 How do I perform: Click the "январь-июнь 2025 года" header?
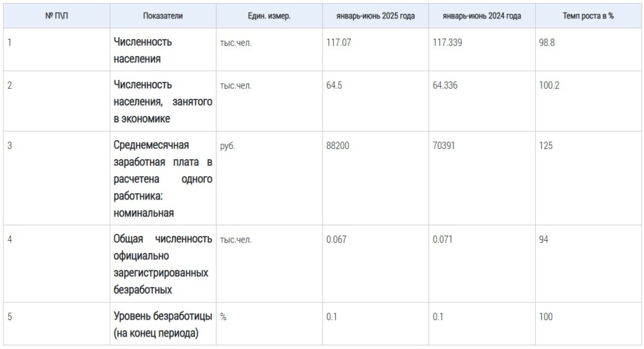pyautogui.click(x=375, y=16)
